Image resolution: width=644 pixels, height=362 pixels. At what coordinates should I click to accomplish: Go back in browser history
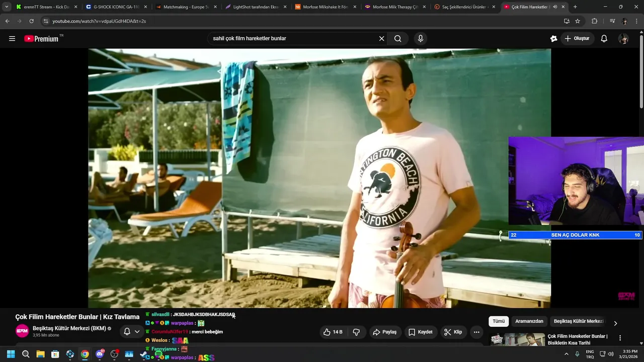point(7,21)
